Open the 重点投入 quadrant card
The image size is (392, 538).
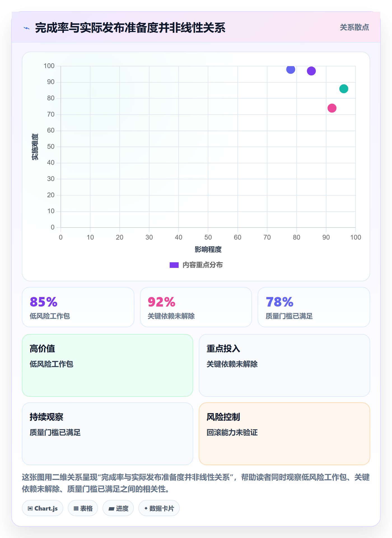coord(284,365)
